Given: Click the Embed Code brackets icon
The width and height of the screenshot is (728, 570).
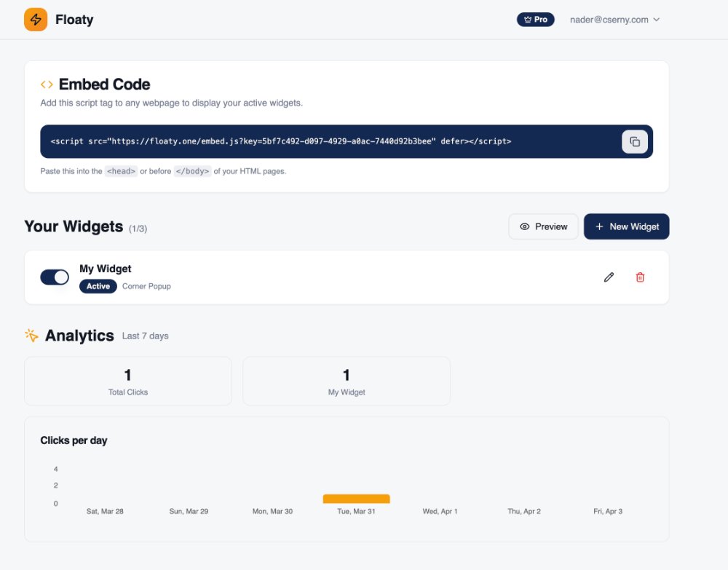Looking at the screenshot, I should 47,84.
